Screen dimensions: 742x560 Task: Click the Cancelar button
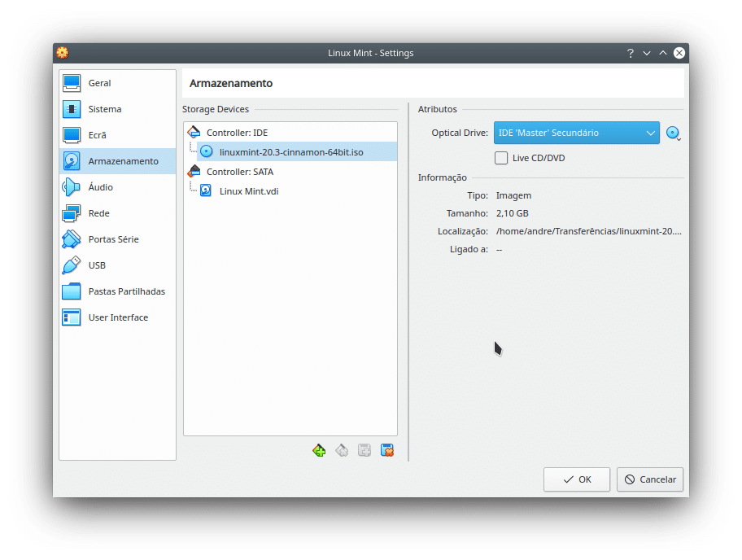pyautogui.click(x=650, y=479)
